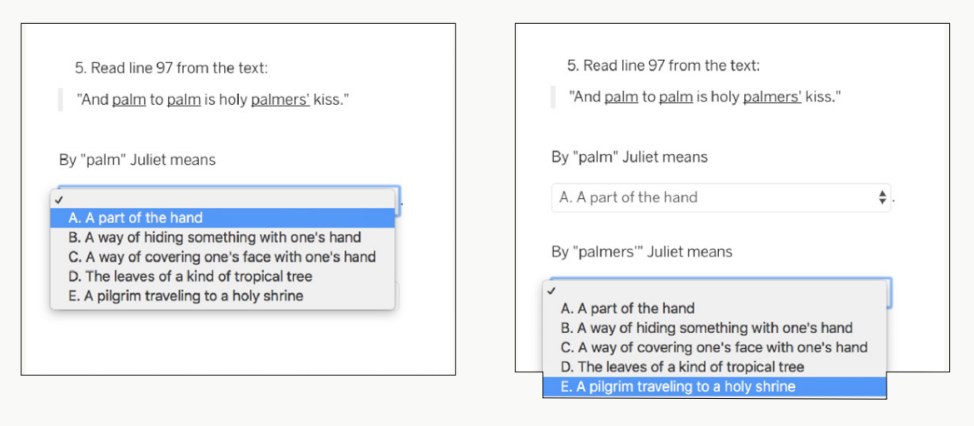
Task: Click first underlined "palm" in right panel quote
Action: [x=621, y=97]
